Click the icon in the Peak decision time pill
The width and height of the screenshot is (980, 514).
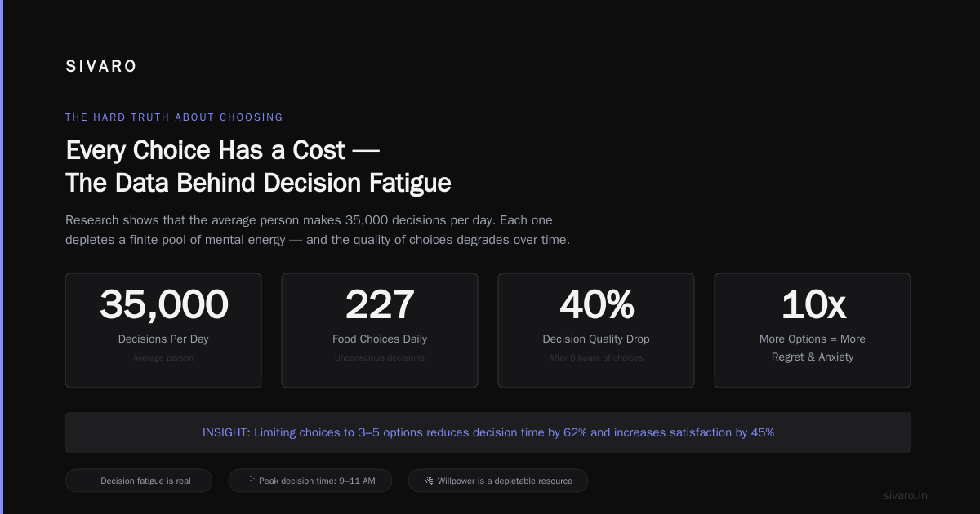252,480
